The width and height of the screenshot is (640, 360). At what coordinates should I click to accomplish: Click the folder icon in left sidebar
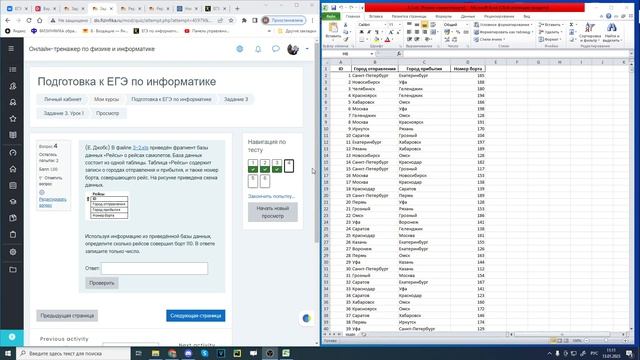click(13, 269)
